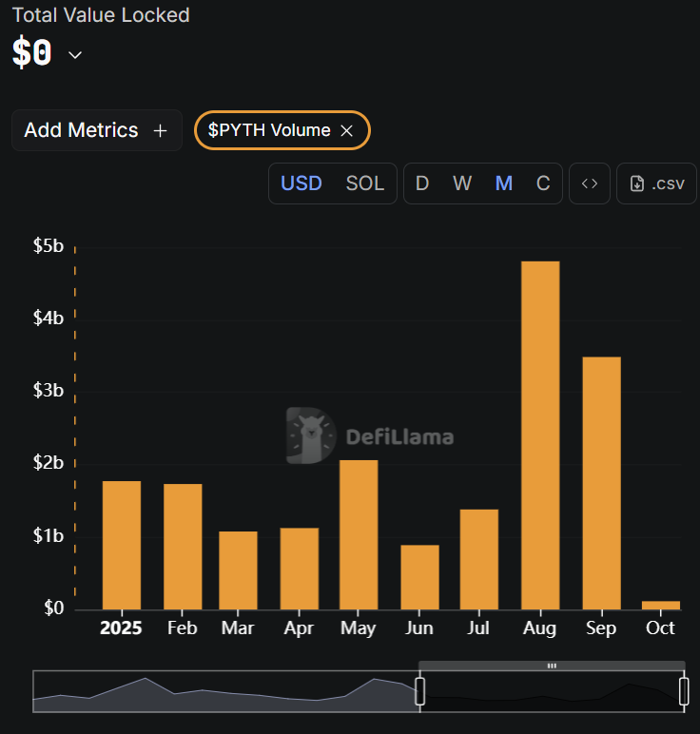The width and height of the screenshot is (700, 734).
Task: Expand the Total Value Locked dropdown chevron
Action: [x=75, y=55]
